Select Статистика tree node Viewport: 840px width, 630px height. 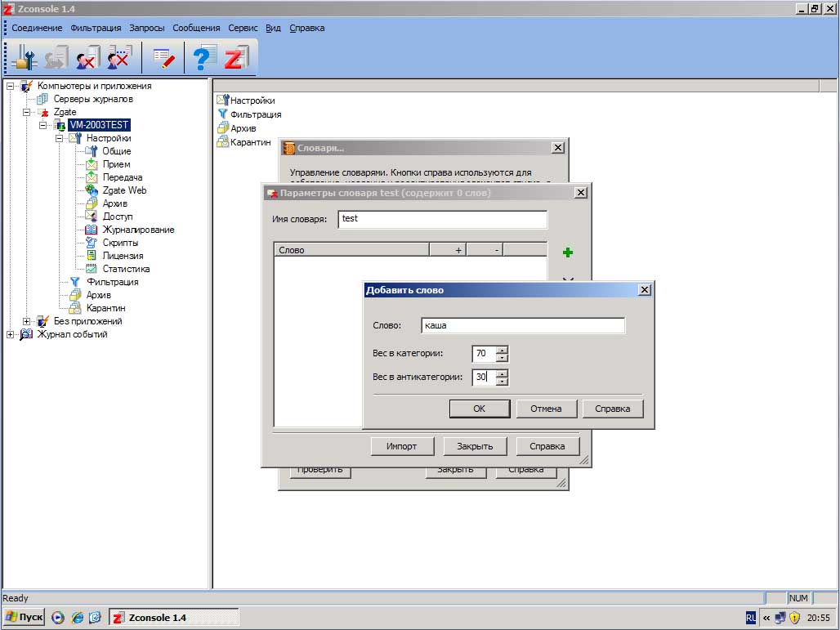pos(126,269)
